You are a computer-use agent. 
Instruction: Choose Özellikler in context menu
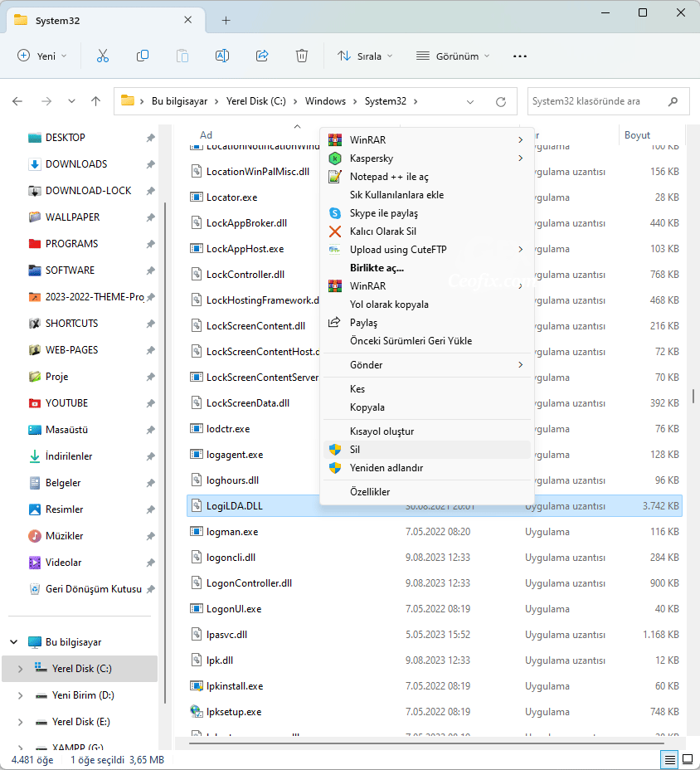pos(427,491)
